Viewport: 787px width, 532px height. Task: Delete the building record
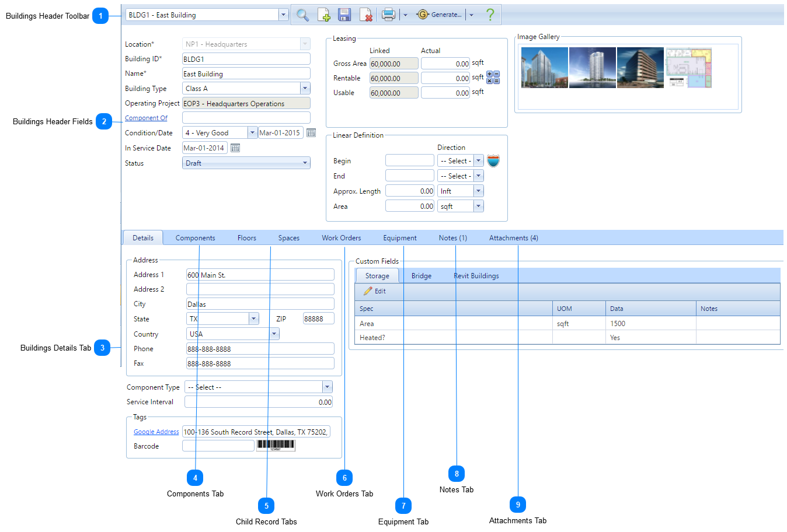click(366, 15)
